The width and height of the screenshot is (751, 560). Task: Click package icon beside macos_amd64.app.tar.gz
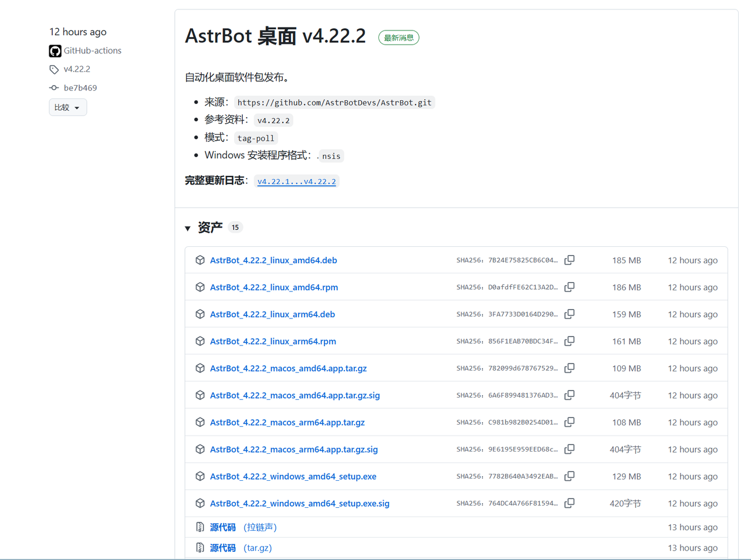(200, 368)
